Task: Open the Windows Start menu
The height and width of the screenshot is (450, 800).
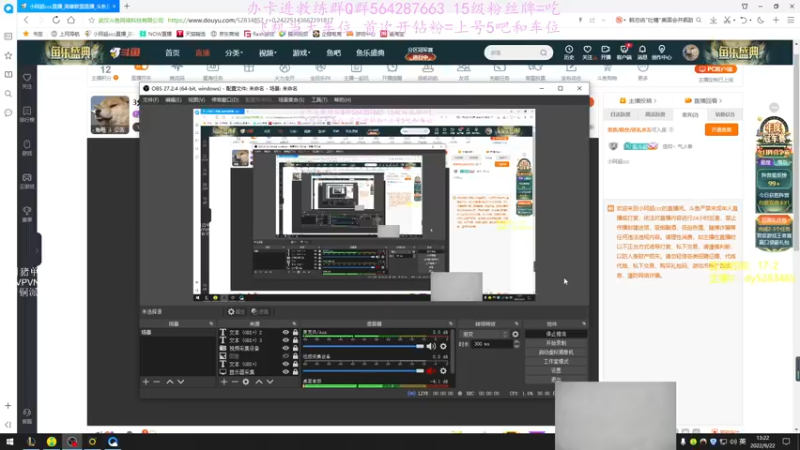Action: coord(9,441)
